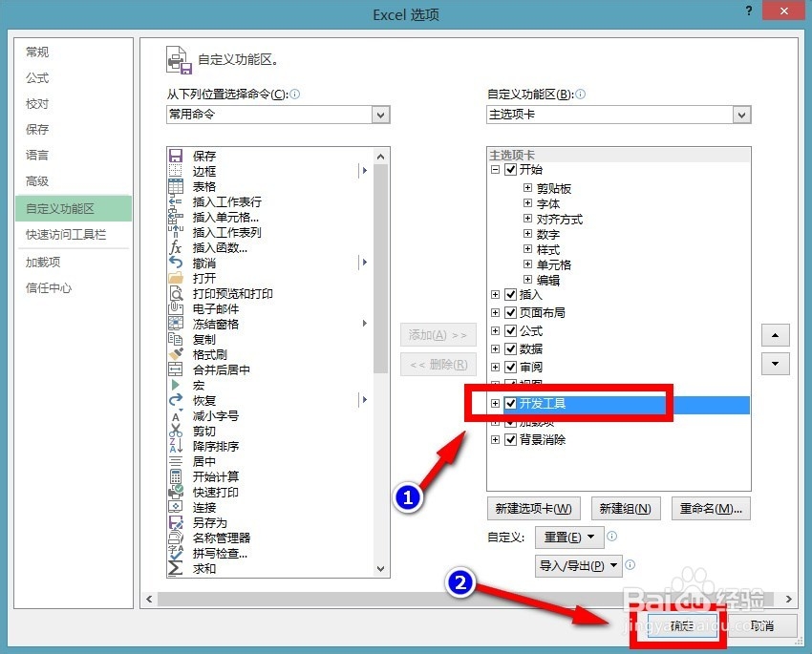Screen dimensions: 812x654
Task: Click the Macros (宏) command icon
Action: point(176,385)
